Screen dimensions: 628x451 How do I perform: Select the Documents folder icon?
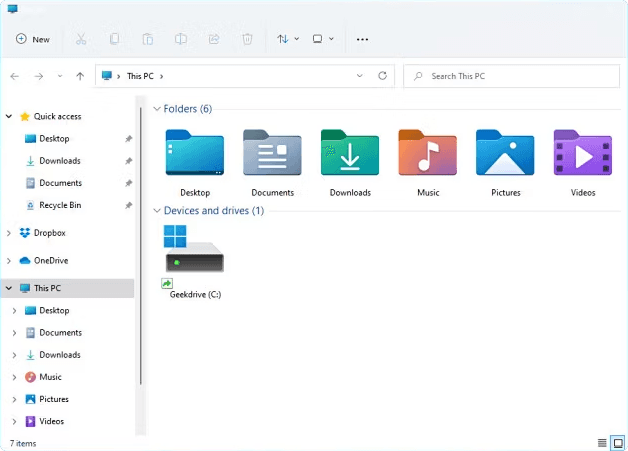tap(272, 152)
